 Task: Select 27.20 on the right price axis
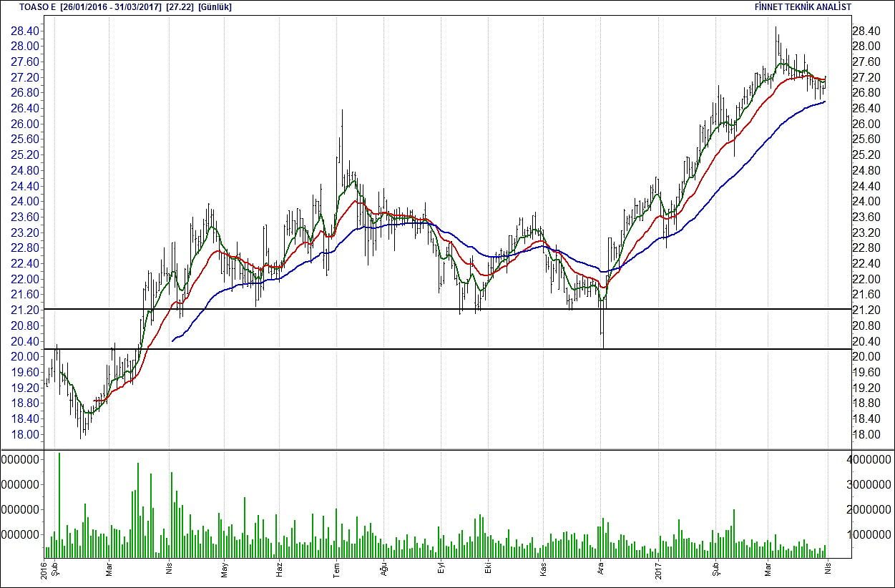click(866, 77)
